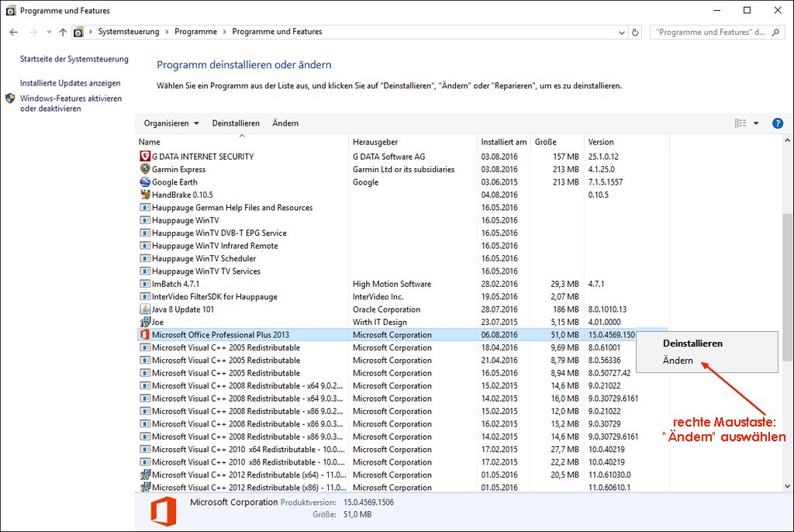
Task: Click the InterVideo FilterSDK for Hauppauge icon
Action: pyautogui.click(x=145, y=296)
